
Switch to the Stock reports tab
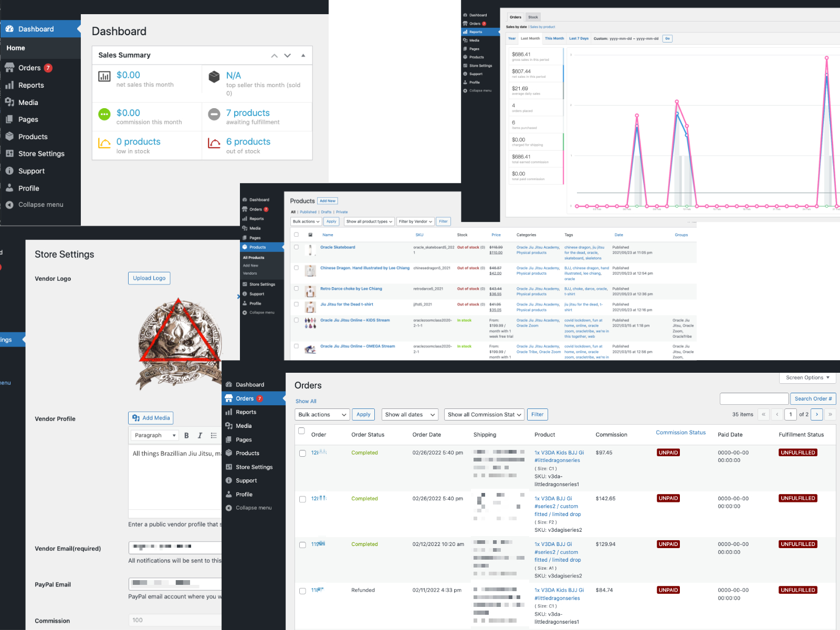pyautogui.click(x=533, y=17)
